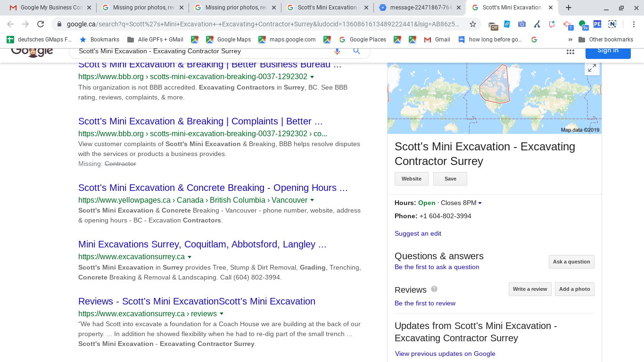Bookmark this page with the star icon
The image size is (644, 362).
pyautogui.click(x=472, y=24)
